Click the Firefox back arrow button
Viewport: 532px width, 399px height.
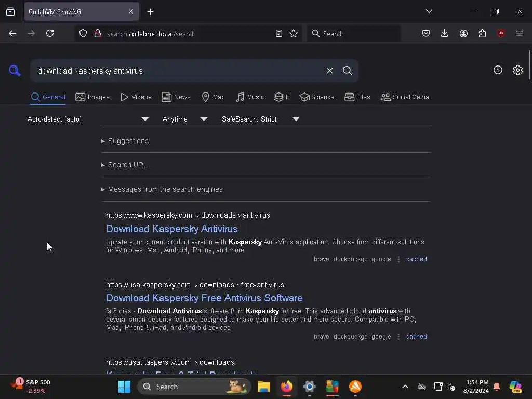pos(12,34)
